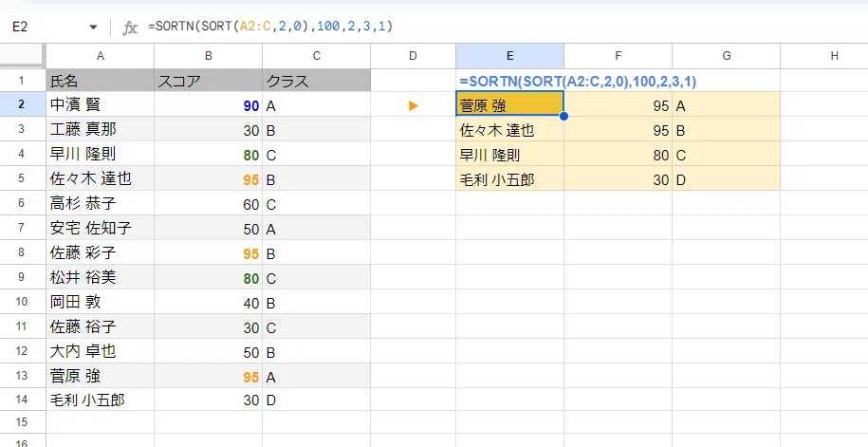The height and width of the screenshot is (447, 868).
Task: Click score 30 in cell F5
Action: pyautogui.click(x=619, y=179)
